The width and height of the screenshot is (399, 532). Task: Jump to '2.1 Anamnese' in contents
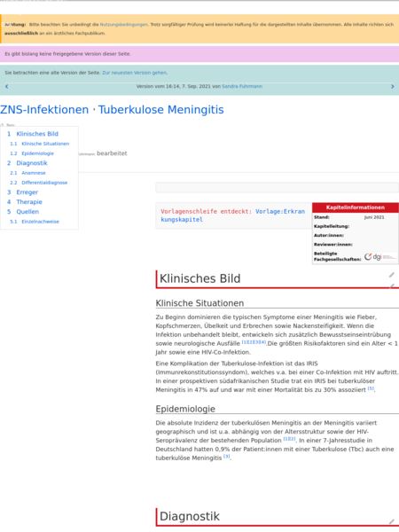(x=27, y=173)
